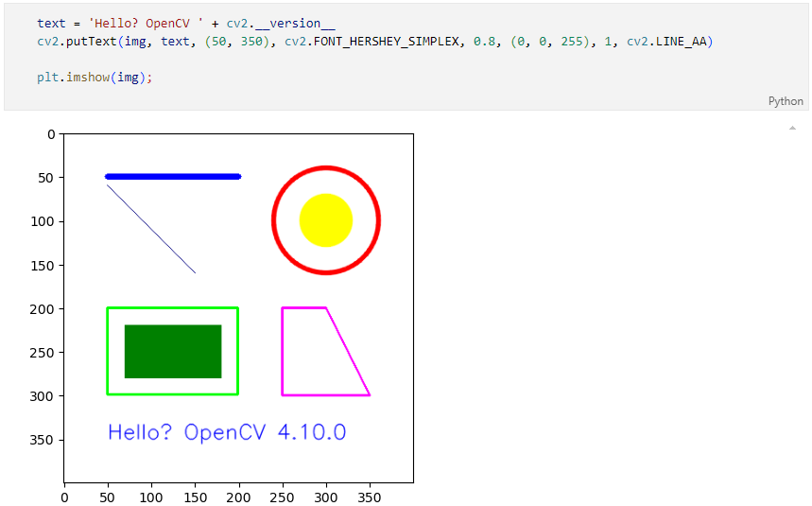Click cv2.__version__ in the code
The image size is (812, 506).
coord(281,24)
